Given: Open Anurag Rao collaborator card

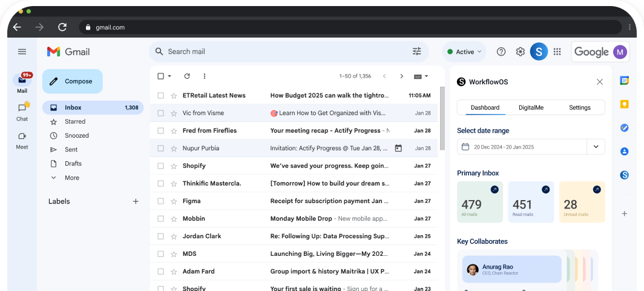Looking at the screenshot, I should pyautogui.click(x=512, y=269).
